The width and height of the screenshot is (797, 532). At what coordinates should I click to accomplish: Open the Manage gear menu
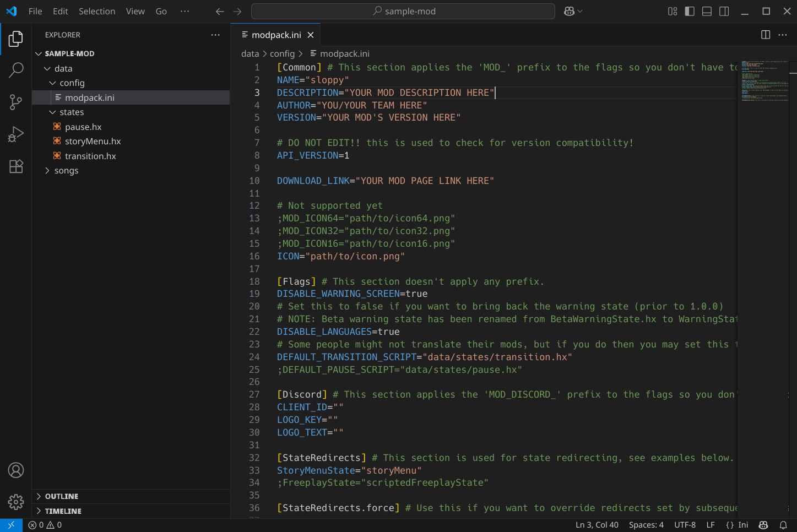click(16, 502)
